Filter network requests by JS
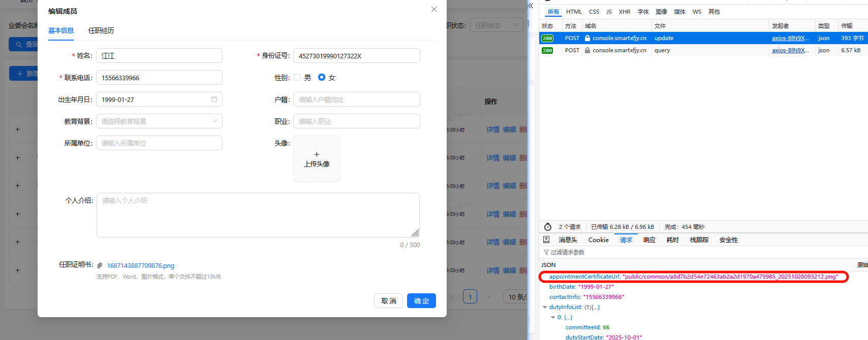This screenshot has height=340, width=868. (609, 12)
